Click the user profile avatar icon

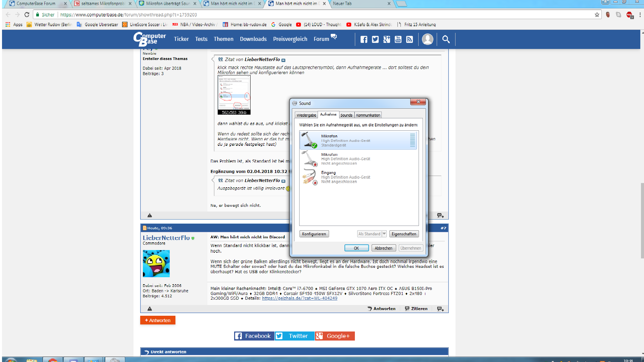[x=427, y=39]
